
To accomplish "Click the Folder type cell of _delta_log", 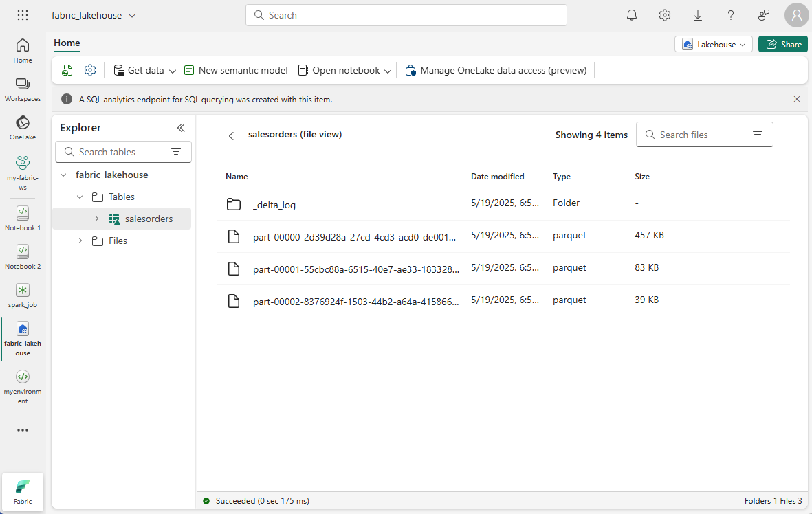I will tap(566, 203).
